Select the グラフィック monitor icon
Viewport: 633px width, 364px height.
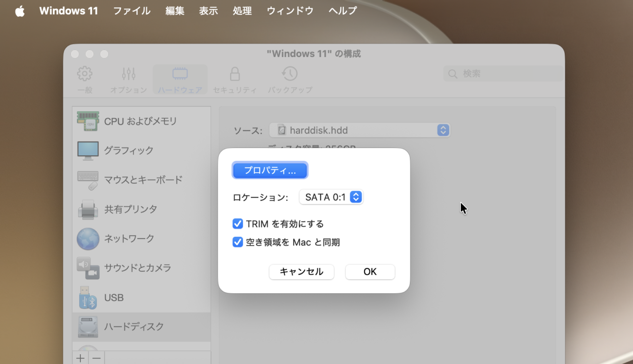(x=88, y=150)
